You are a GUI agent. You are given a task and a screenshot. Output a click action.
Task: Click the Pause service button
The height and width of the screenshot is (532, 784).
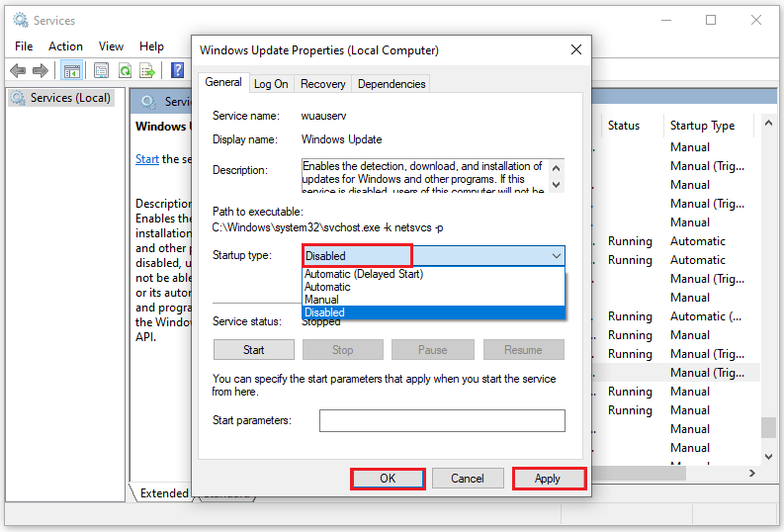pyautogui.click(x=432, y=350)
